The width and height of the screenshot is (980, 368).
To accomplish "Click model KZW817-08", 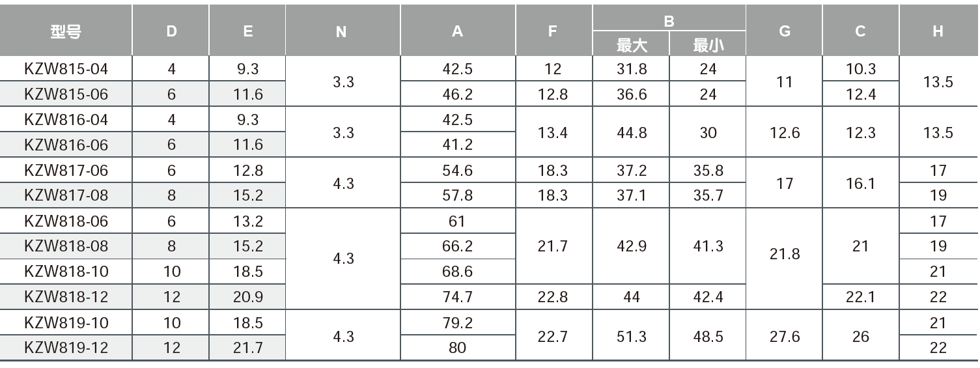I will [x=66, y=195].
